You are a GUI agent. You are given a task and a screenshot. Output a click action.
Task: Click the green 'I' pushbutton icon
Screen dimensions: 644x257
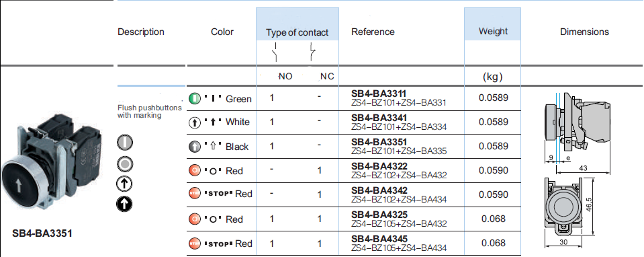pyautogui.click(x=194, y=98)
